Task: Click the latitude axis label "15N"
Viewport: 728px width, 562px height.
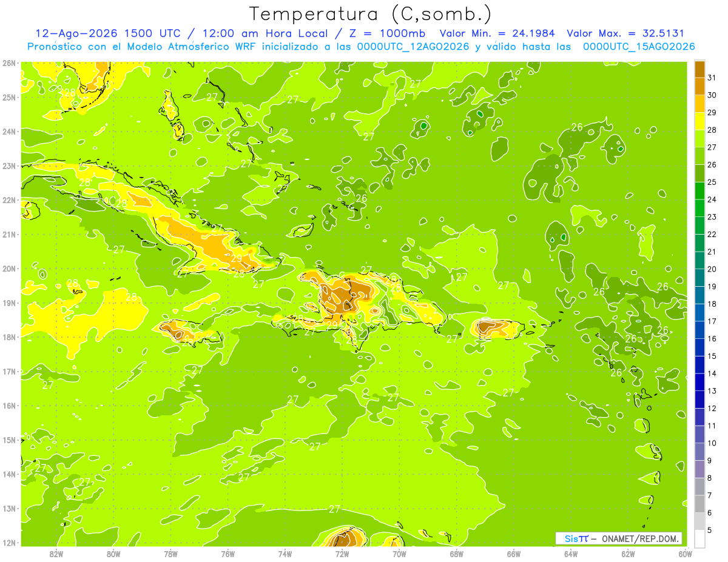Action: (8, 440)
